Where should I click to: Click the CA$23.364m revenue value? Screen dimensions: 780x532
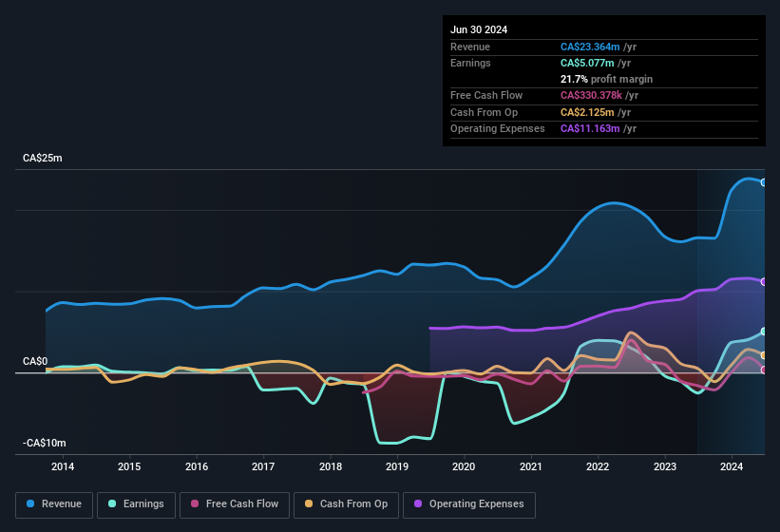(x=590, y=47)
